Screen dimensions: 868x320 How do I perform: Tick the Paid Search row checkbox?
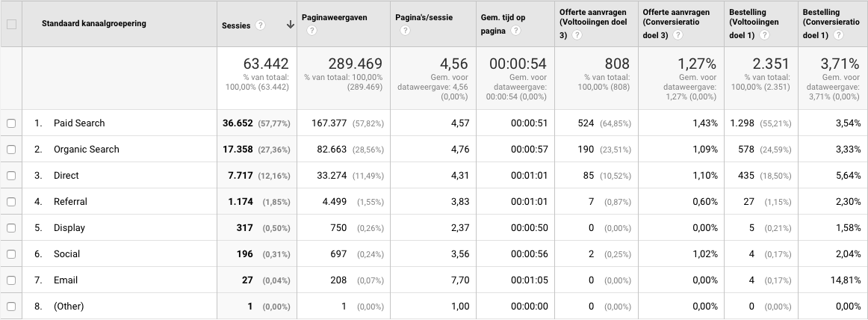pos(11,123)
